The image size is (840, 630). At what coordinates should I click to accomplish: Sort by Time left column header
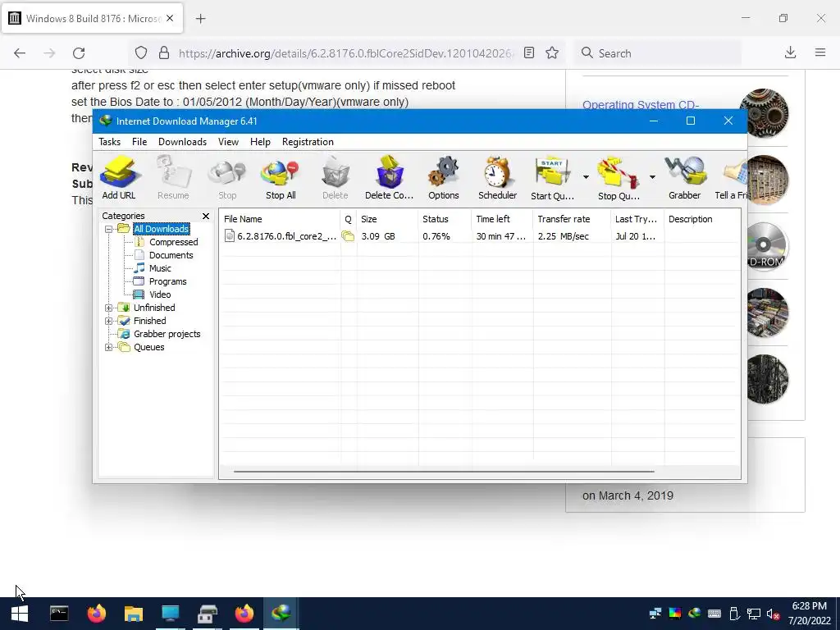pyautogui.click(x=503, y=219)
